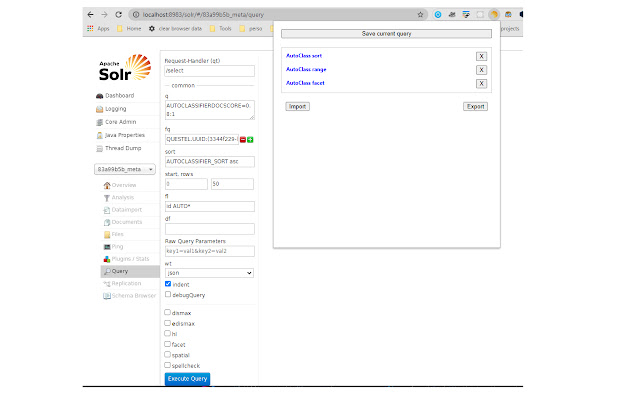Click the fl field list input
Screen dimensions: 640x400
209,206
